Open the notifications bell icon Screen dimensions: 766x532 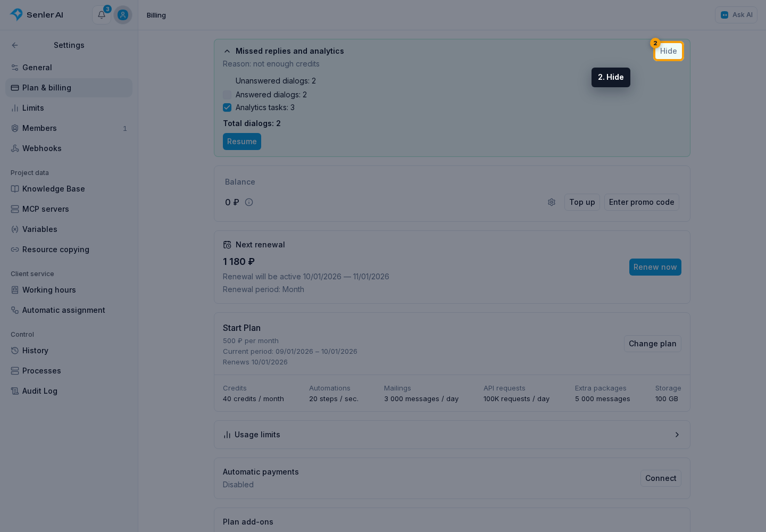point(102,15)
